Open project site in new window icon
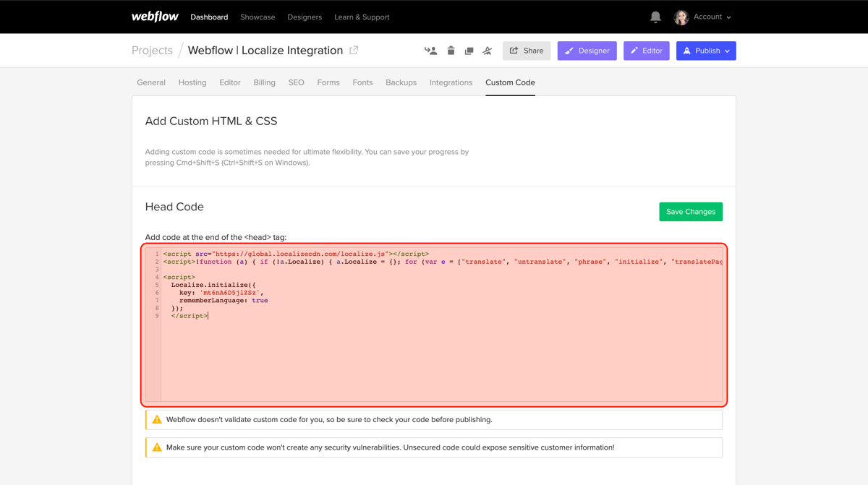The height and width of the screenshot is (485, 868). pyautogui.click(x=354, y=51)
